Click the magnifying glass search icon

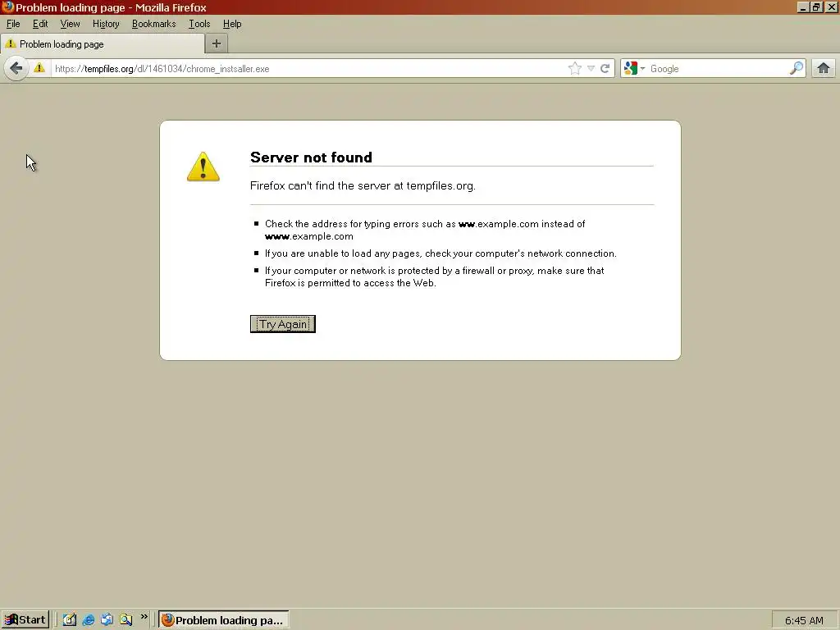[797, 68]
